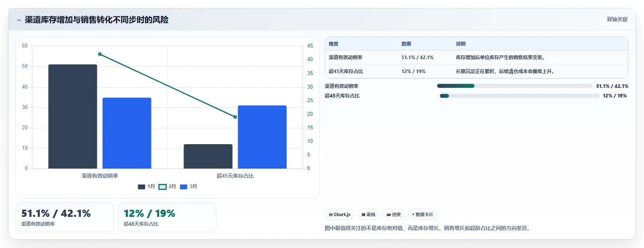Screen dimensions: 644x248
Task: Toggle the 3月 legend item
Action: (189, 186)
